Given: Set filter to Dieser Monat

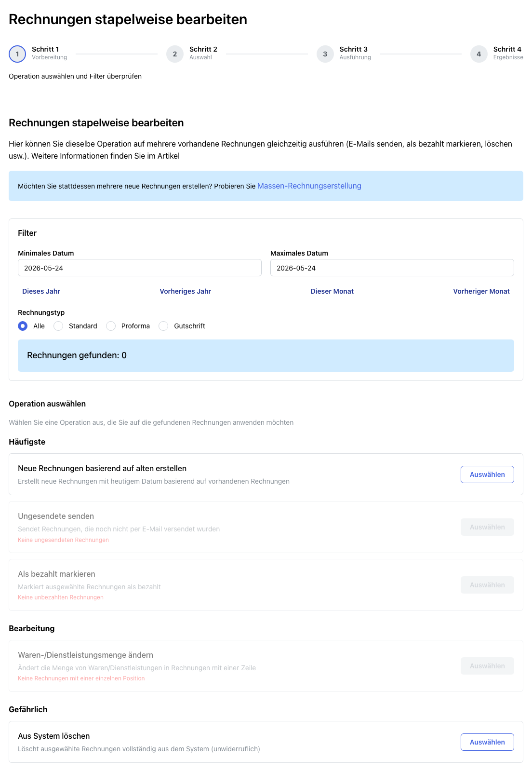Looking at the screenshot, I should click(332, 291).
